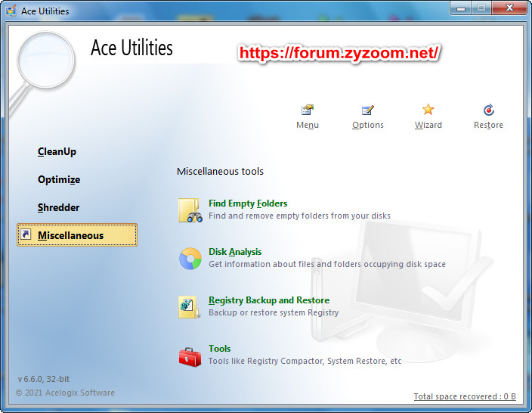This screenshot has width=532, height=413.
Task: Switch to the Optimize section
Action: tap(59, 179)
